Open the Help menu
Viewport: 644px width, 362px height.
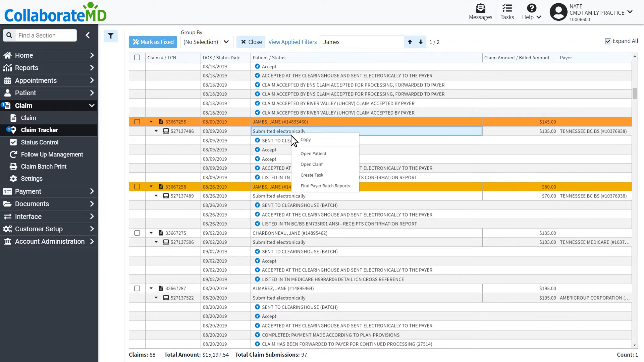pos(531,12)
